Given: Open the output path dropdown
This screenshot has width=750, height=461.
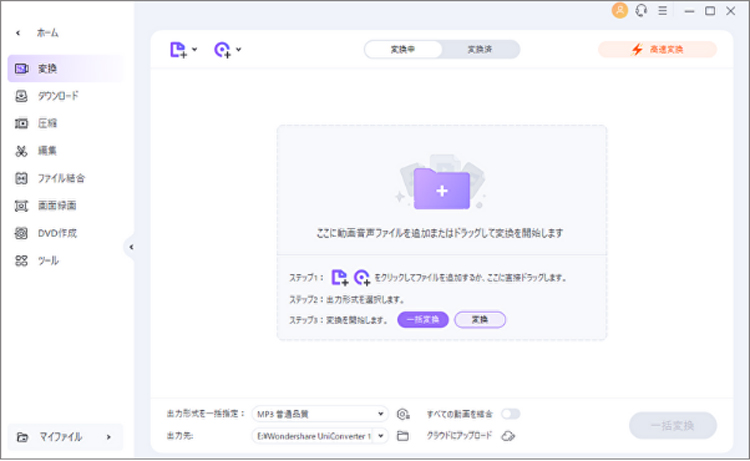Looking at the screenshot, I should click(381, 436).
